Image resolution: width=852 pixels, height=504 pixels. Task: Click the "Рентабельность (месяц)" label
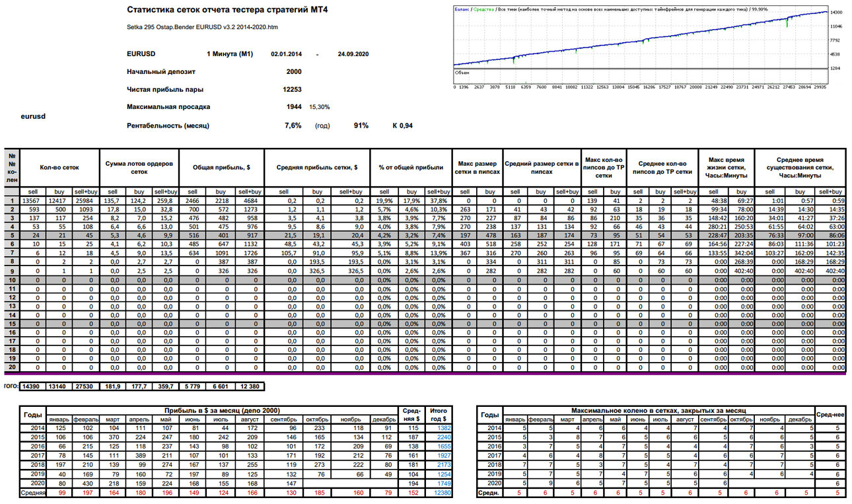[169, 125]
